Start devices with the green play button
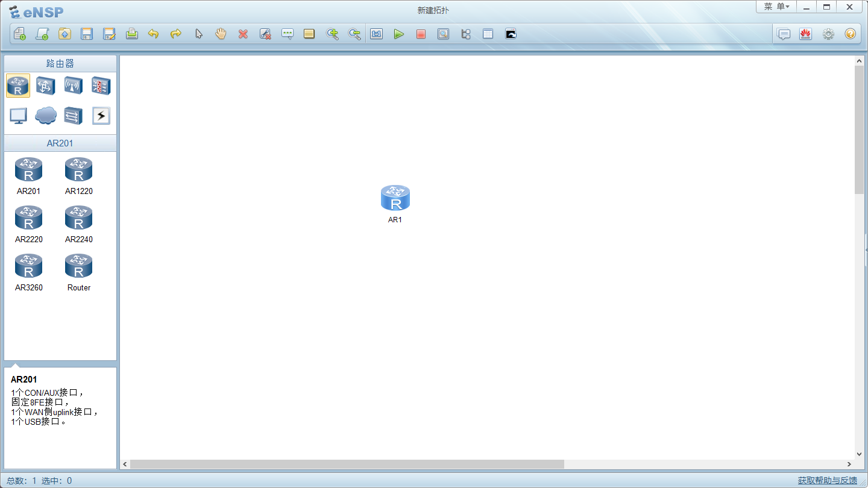Screen dimensions: 868x488 coord(399,34)
